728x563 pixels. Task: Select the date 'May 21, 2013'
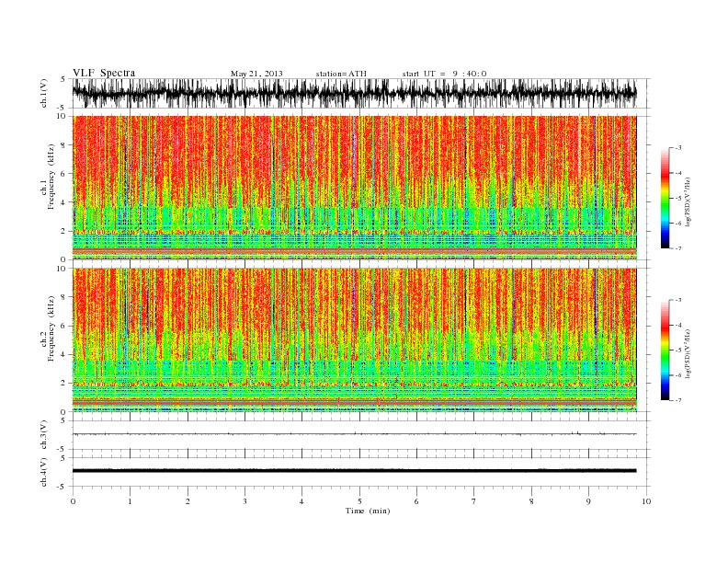pos(256,74)
